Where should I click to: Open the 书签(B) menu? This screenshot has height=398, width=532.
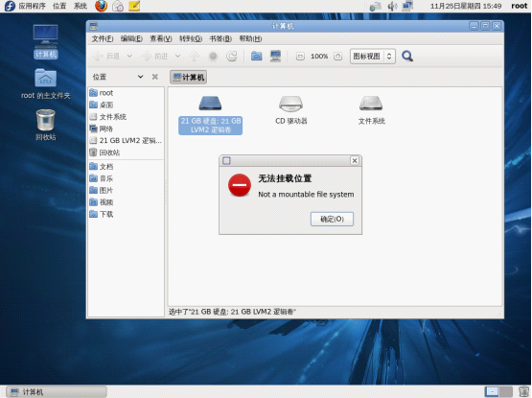tap(220, 38)
